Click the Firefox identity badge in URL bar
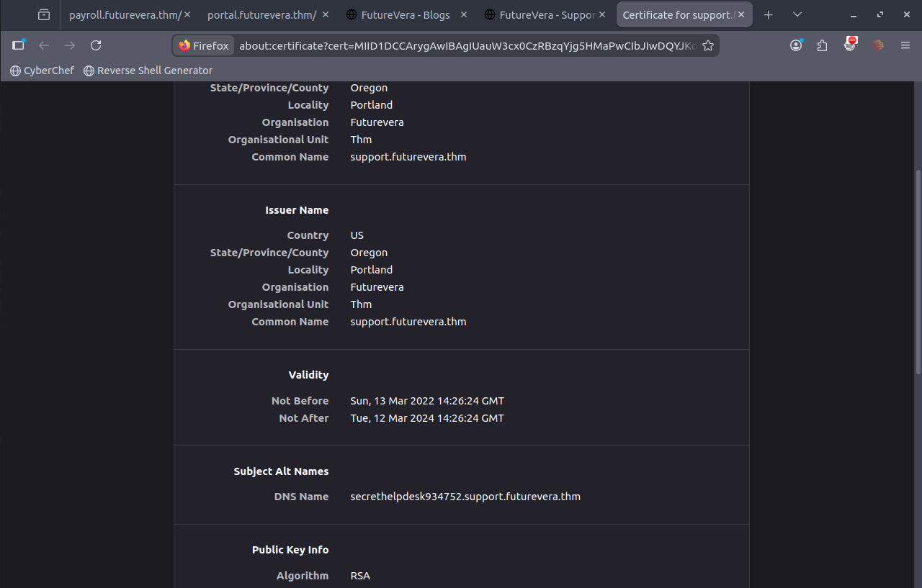Image resolution: width=922 pixels, height=588 pixels. [204, 45]
